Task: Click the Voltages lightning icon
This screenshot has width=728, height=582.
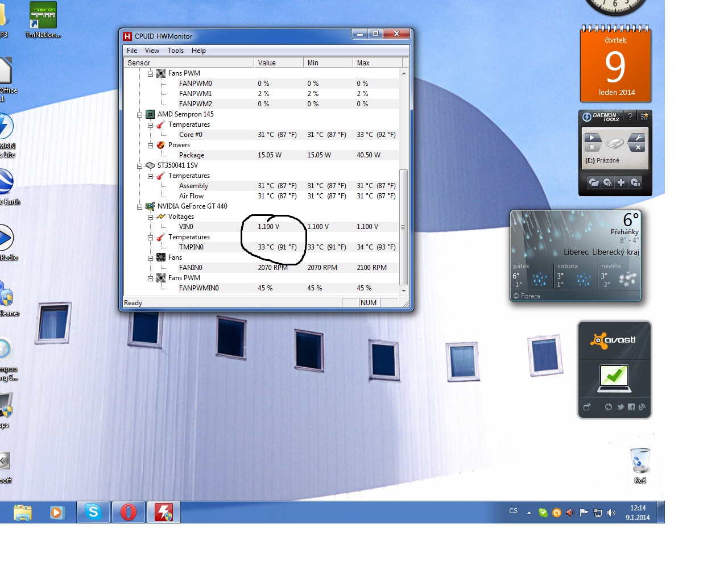Action: 161,217
